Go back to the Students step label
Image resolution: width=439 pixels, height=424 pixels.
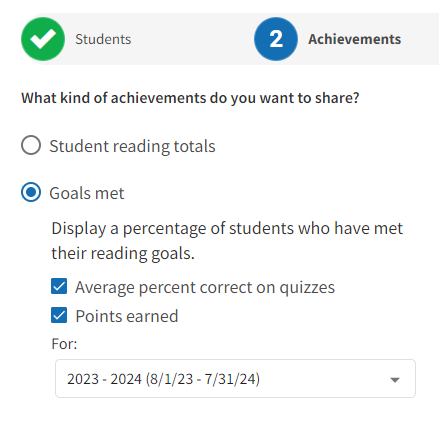pos(103,39)
